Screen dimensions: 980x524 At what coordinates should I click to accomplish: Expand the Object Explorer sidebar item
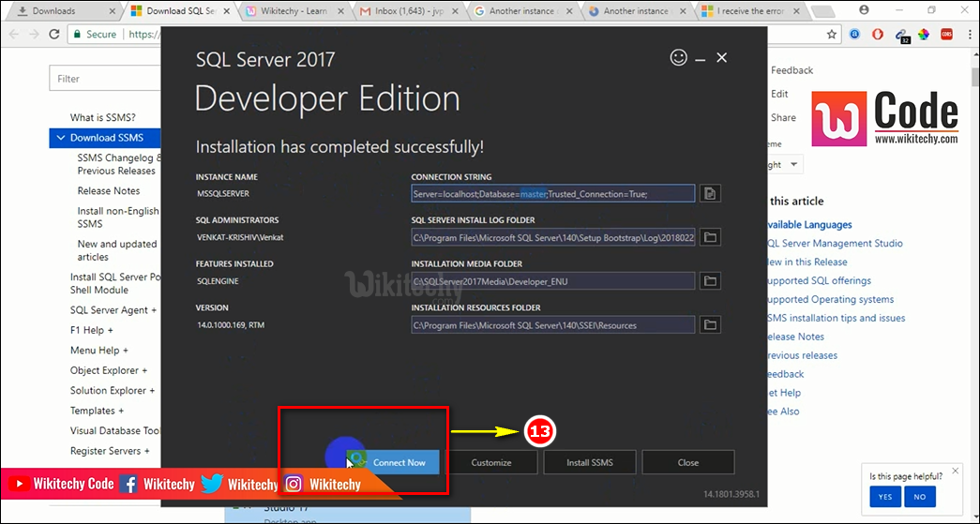pyautogui.click(x=109, y=370)
